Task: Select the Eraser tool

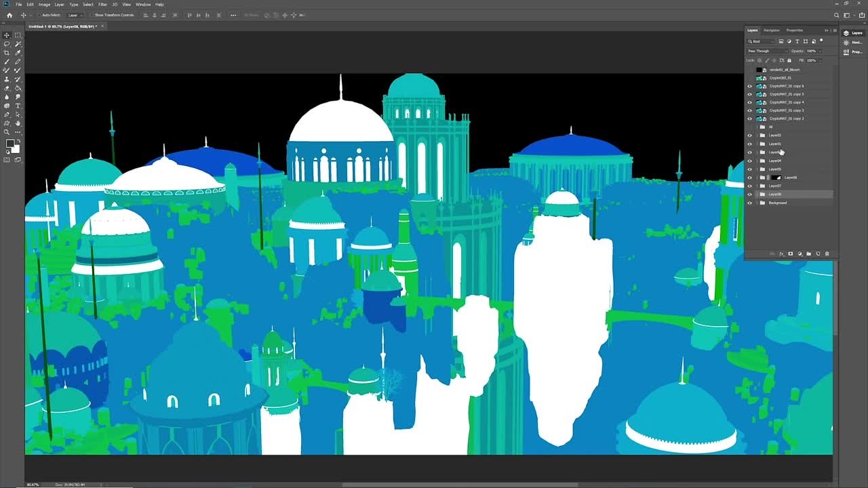Action: click(7, 88)
